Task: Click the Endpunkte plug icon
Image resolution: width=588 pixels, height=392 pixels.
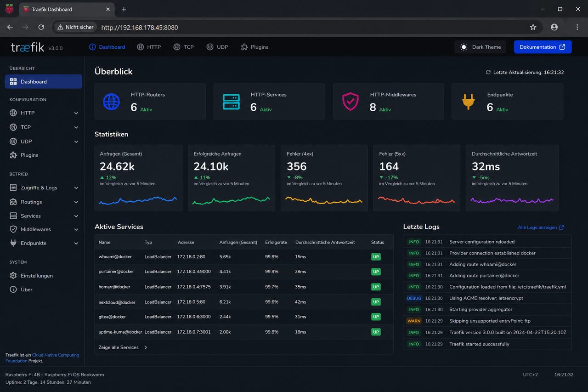Action: point(469,102)
